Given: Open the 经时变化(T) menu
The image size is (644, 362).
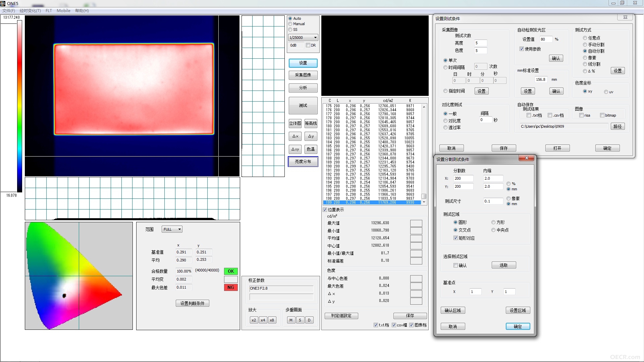Looking at the screenshot, I should [30, 11].
